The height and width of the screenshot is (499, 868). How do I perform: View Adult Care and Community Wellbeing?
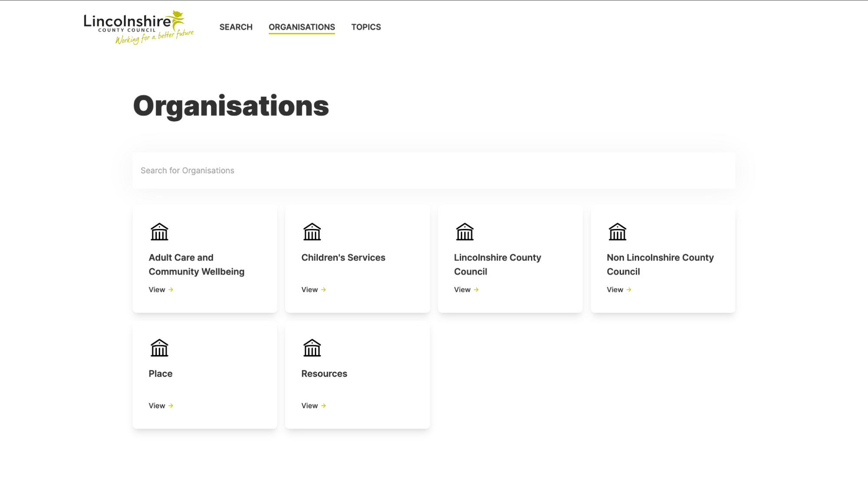pos(161,290)
